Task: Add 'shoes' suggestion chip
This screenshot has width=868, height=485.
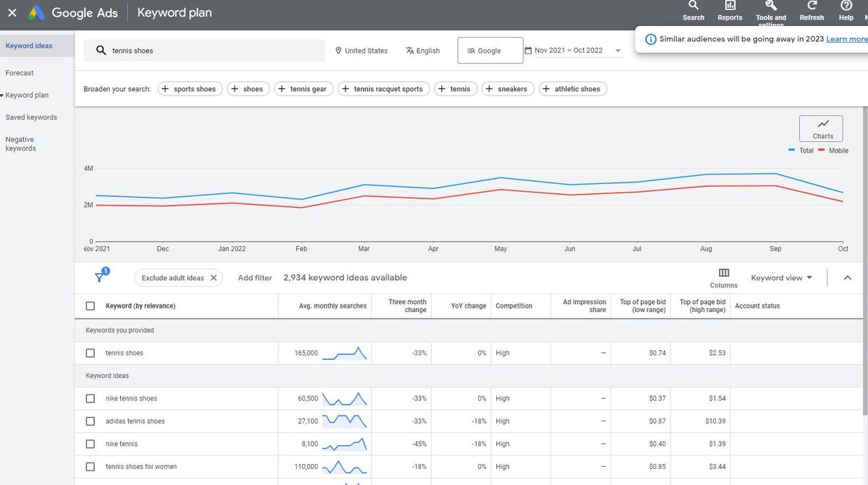Action: [248, 89]
